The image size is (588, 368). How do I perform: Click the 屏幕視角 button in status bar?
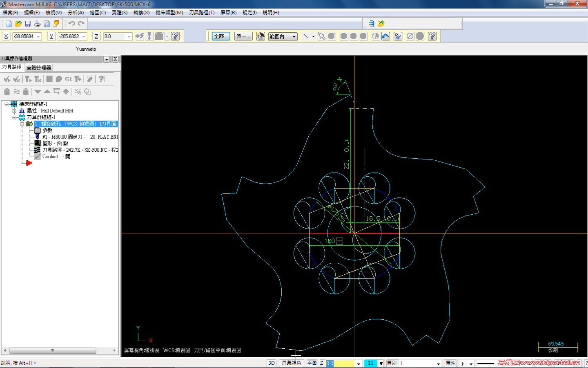pos(292,363)
